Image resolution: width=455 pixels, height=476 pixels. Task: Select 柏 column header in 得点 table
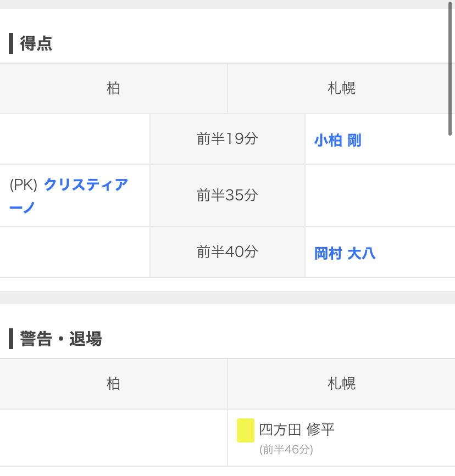click(113, 88)
